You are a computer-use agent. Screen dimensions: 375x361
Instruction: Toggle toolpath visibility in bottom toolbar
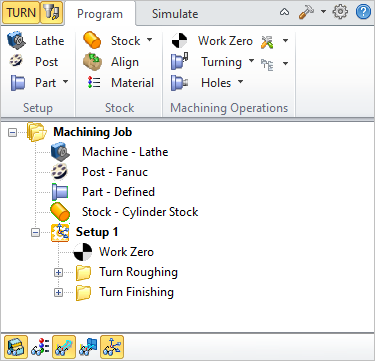coord(64,347)
